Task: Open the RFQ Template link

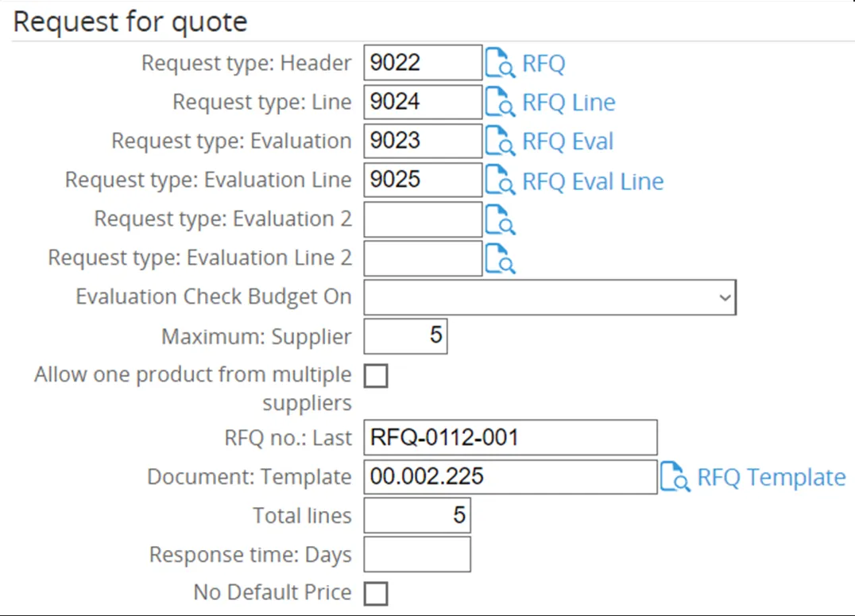Action: (x=771, y=477)
